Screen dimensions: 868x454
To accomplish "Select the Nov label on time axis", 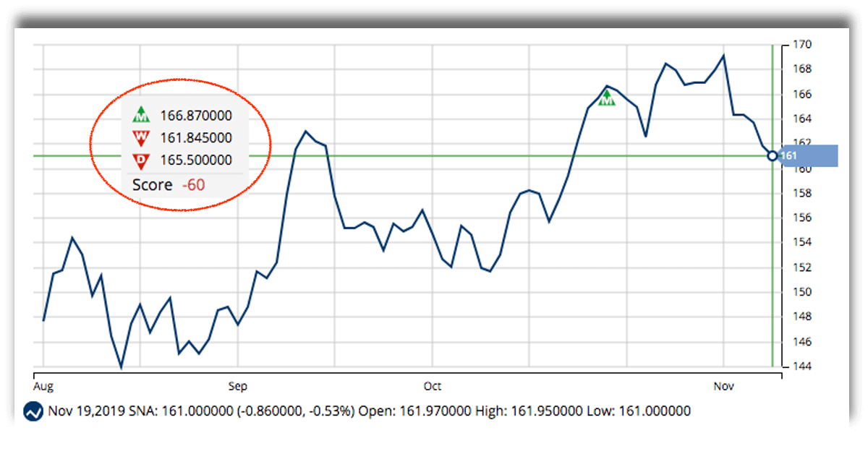I will pos(723,386).
